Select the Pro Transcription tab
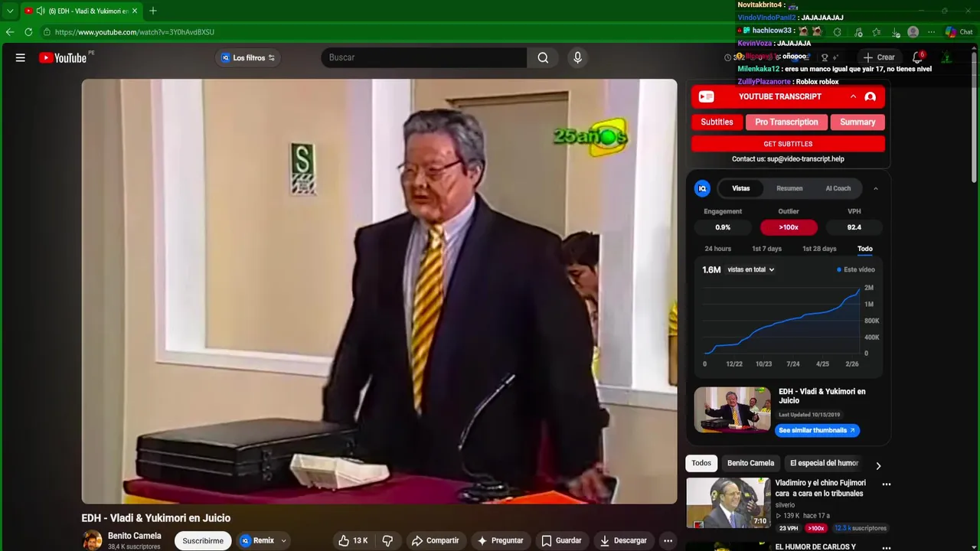This screenshot has height=551, width=980. point(786,122)
